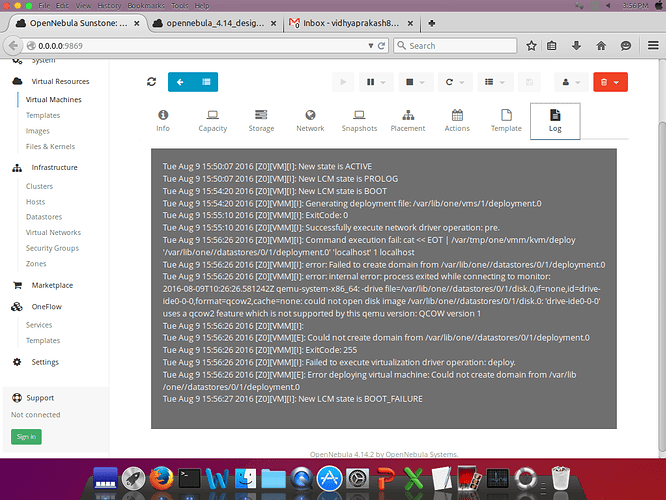Image resolution: width=666 pixels, height=500 pixels.
Task: Click the disabled play (resume) button
Action: 343,82
